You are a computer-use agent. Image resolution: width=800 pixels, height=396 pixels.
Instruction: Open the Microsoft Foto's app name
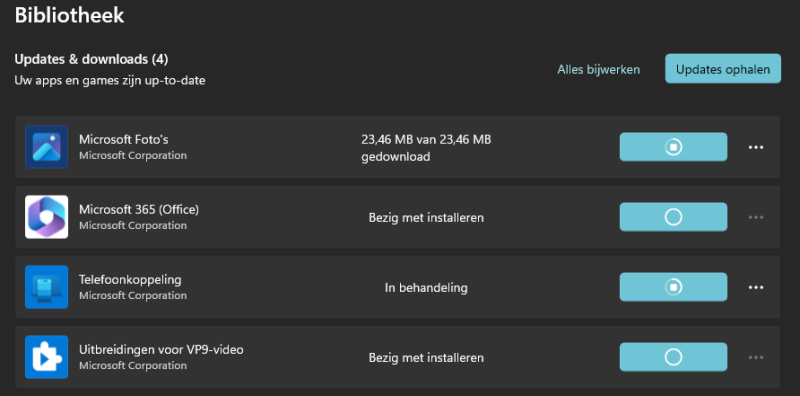point(123,139)
